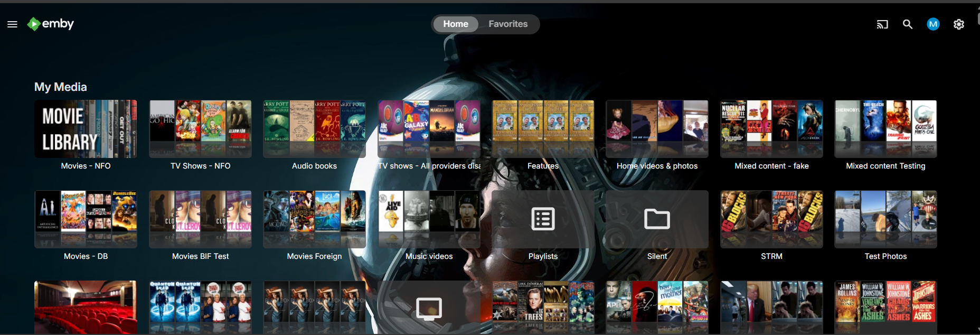The width and height of the screenshot is (980, 335).
Task: Click the Audio books label
Action: tap(314, 166)
